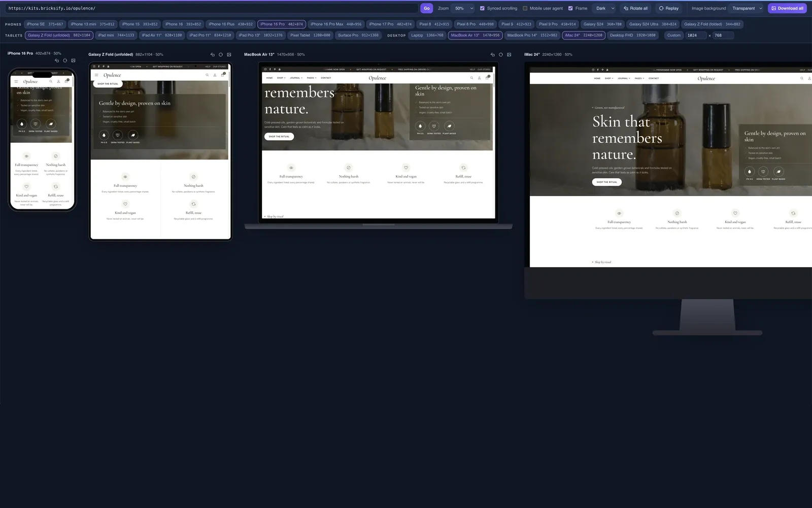Click the Rotate all button
The image size is (812, 508).
[635, 8]
